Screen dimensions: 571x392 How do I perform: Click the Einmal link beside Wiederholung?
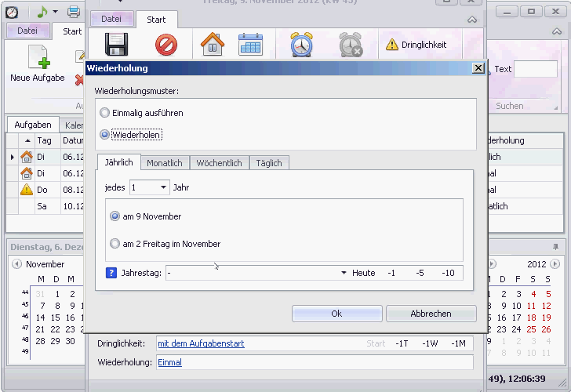coord(169,362)
